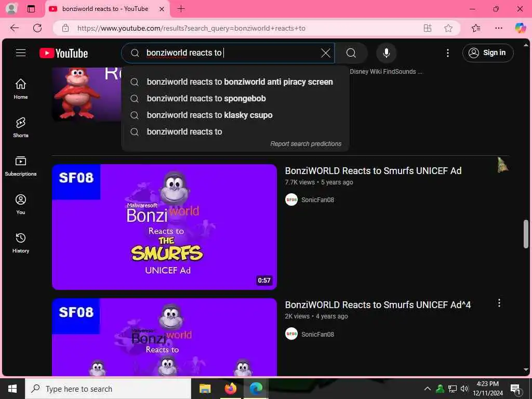The height and width of the screenshot is (399, 532).
Task: Open the notification center icon
Action: click(516, 389)
